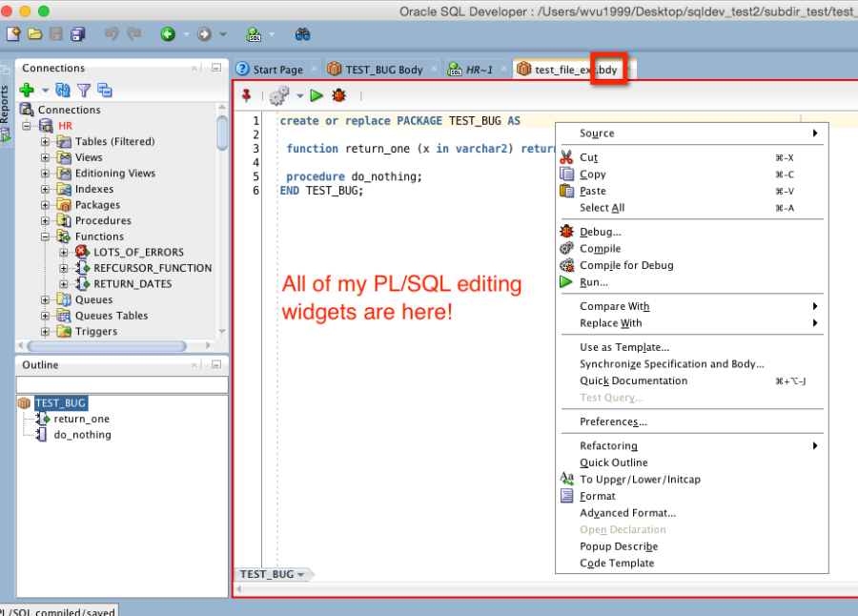Choose Compile from the context menu

point(692,249)
